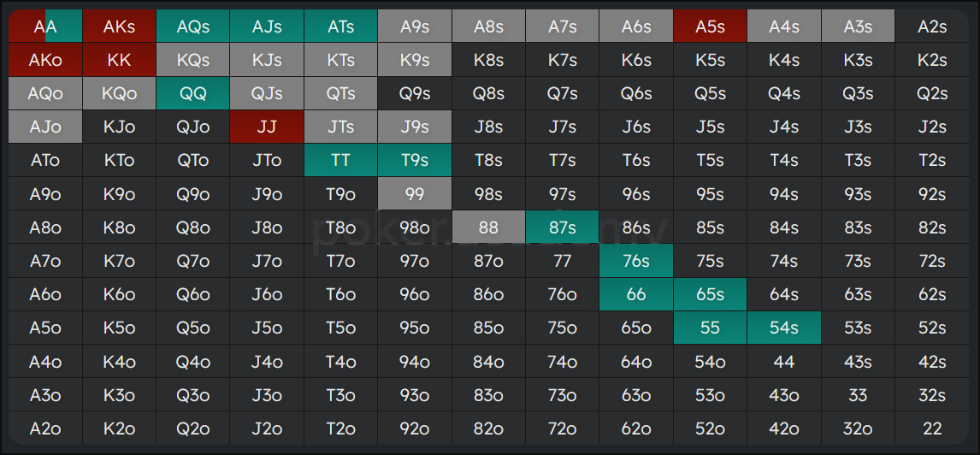Select the 87s hand cell

coord(562,227)
